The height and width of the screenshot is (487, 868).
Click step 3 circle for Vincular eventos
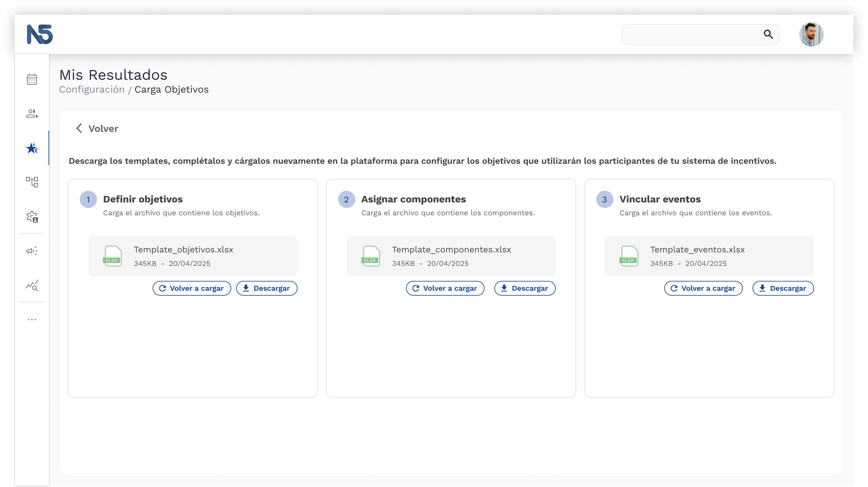coord(605,199)
